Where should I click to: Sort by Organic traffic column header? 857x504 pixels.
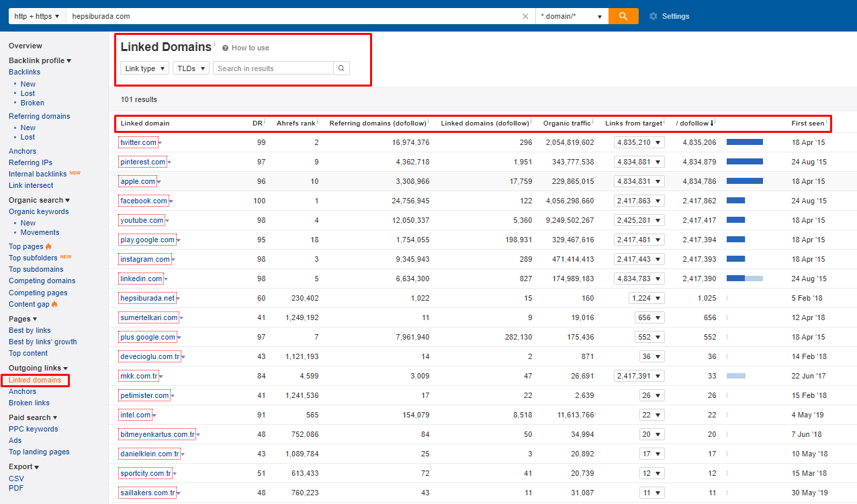(x=567, y=123)
